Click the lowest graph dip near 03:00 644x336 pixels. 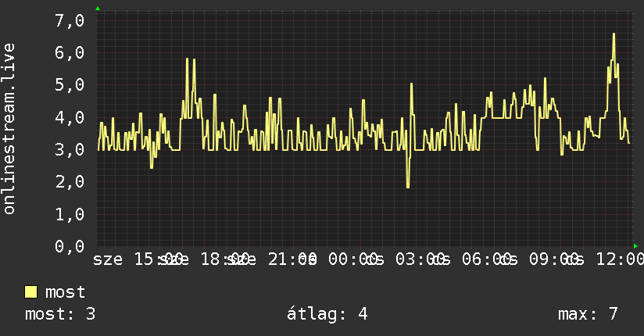tap(408, 187)
